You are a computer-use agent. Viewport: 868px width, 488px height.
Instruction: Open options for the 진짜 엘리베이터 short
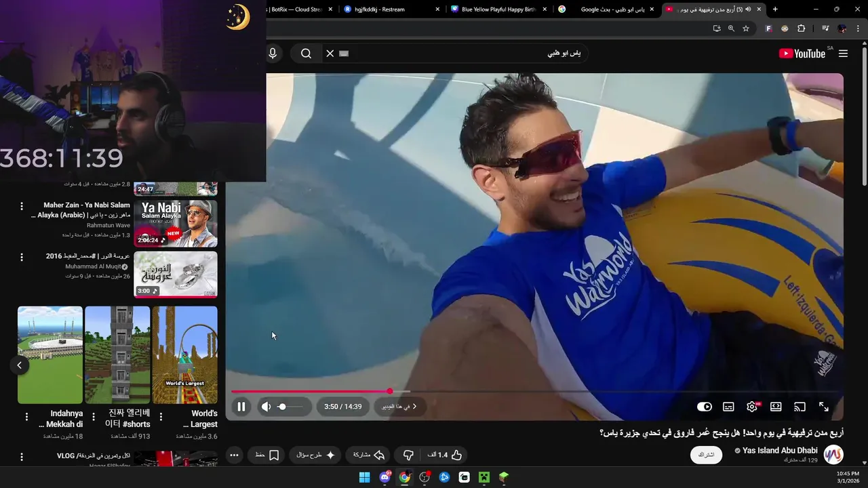[x=94, y=416]
